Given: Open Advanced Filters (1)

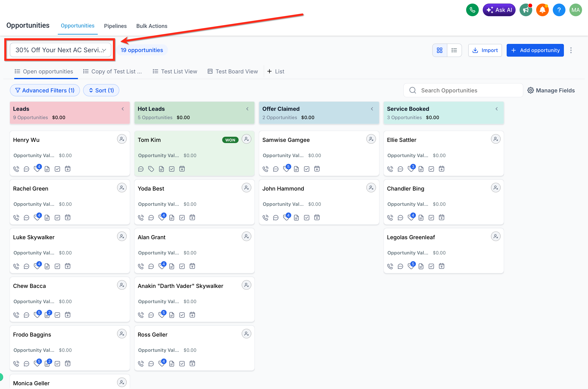Looking at the screenshot, I should [45, 90].
